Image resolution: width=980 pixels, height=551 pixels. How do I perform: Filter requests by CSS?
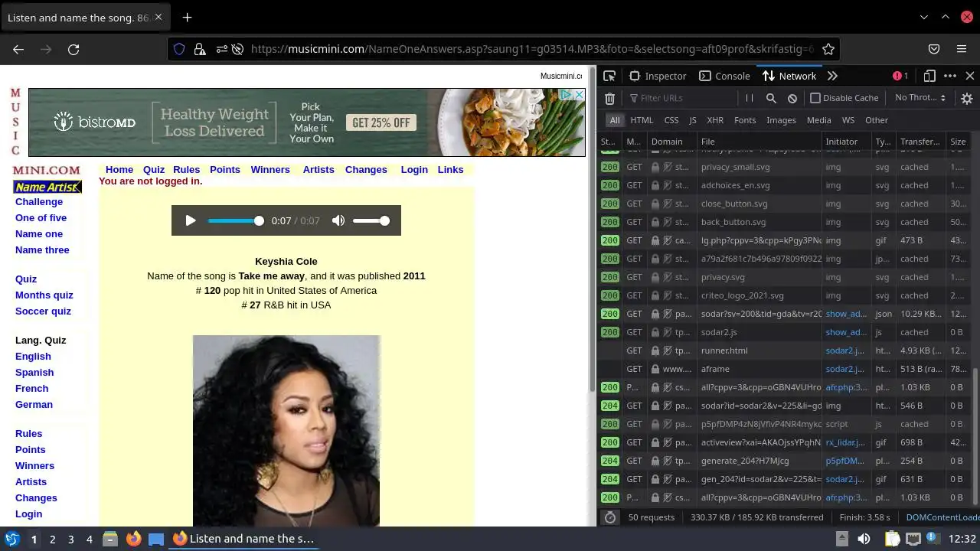(671, 120)
